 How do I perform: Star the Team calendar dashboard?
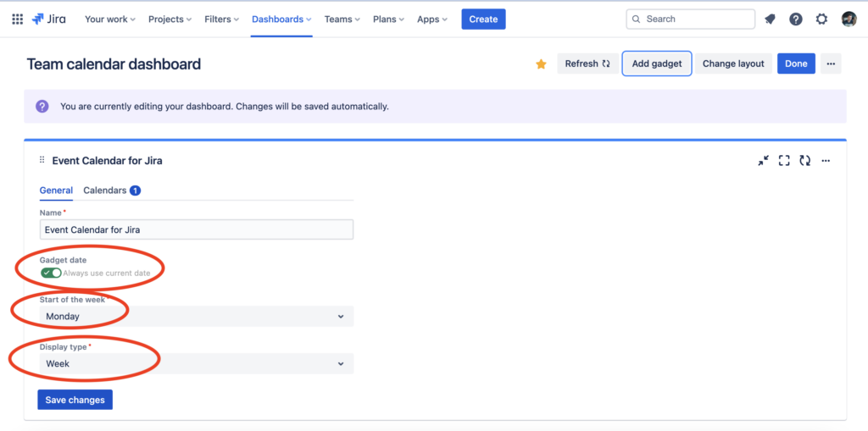(541, 64)
